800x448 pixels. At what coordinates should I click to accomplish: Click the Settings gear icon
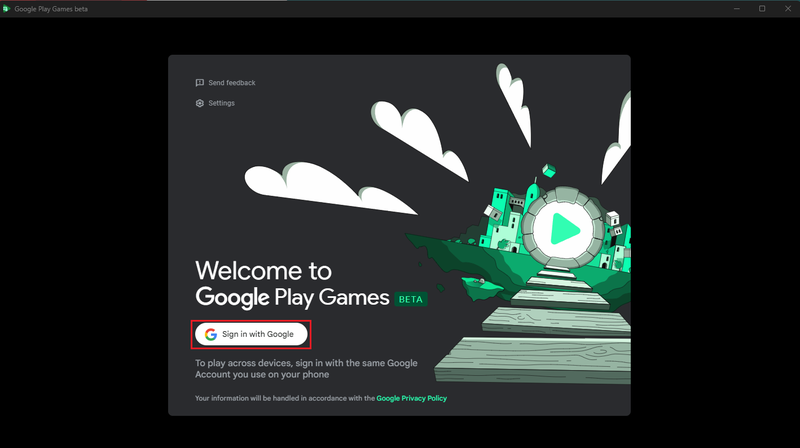199,103
